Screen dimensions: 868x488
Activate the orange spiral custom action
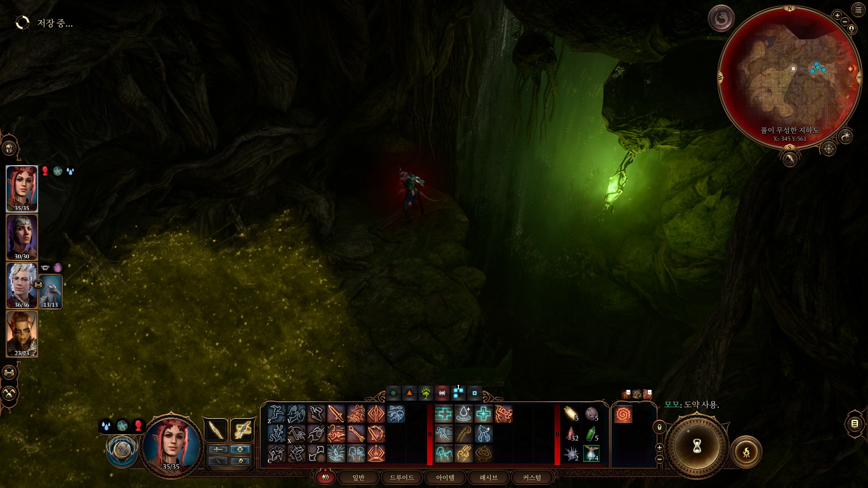623,414
